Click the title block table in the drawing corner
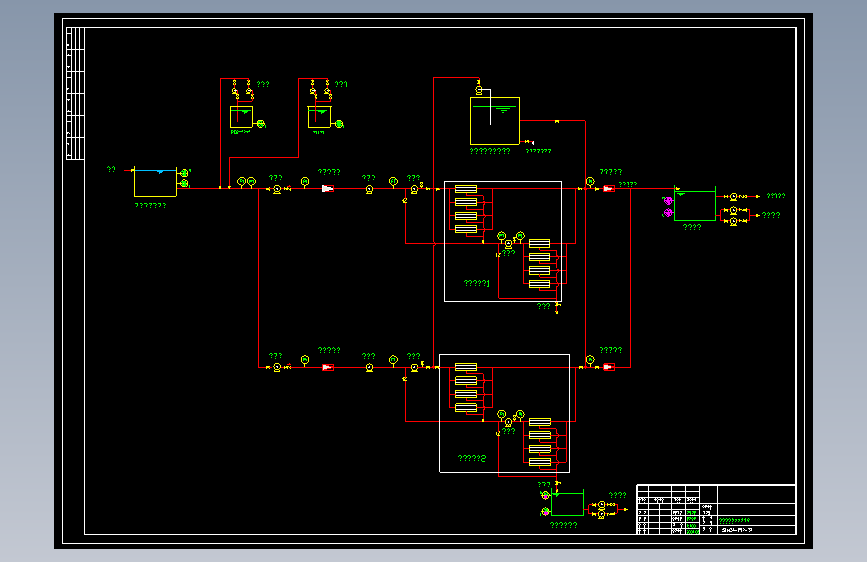Screen dimensions: 867x562 [716, 509]
